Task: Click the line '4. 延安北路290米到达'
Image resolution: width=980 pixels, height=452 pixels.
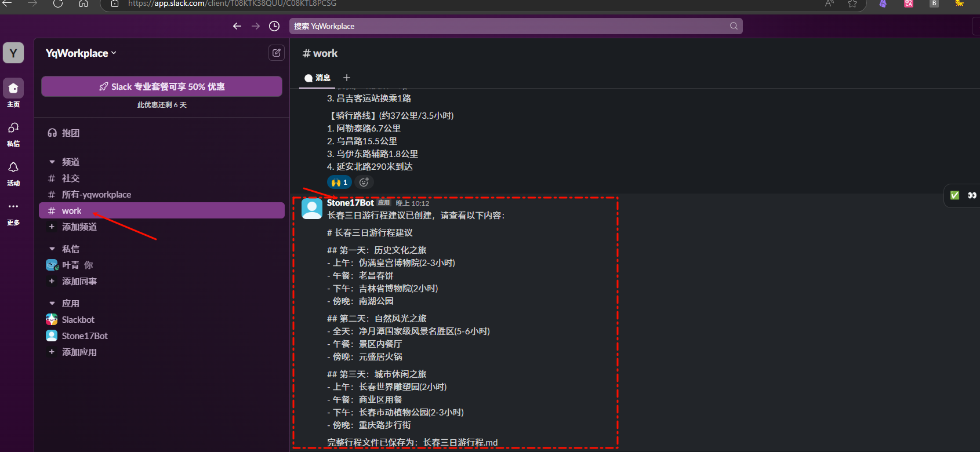Action: pos(370,167)
